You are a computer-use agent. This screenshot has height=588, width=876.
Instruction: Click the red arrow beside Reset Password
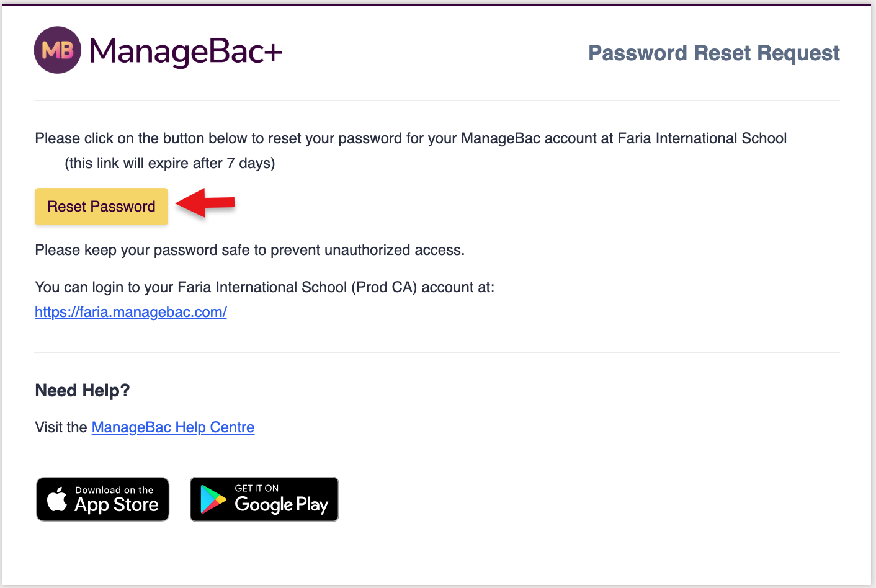click(x=205, y=203)
